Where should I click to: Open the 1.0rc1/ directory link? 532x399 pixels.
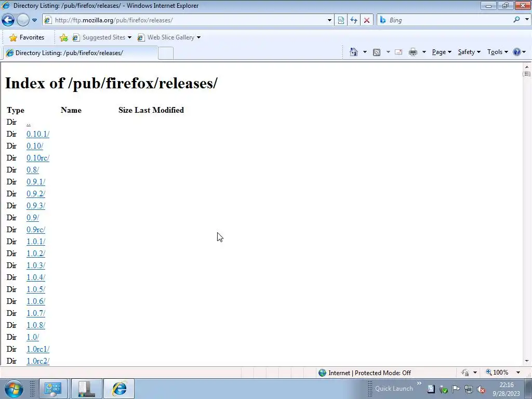click(38, 349)
